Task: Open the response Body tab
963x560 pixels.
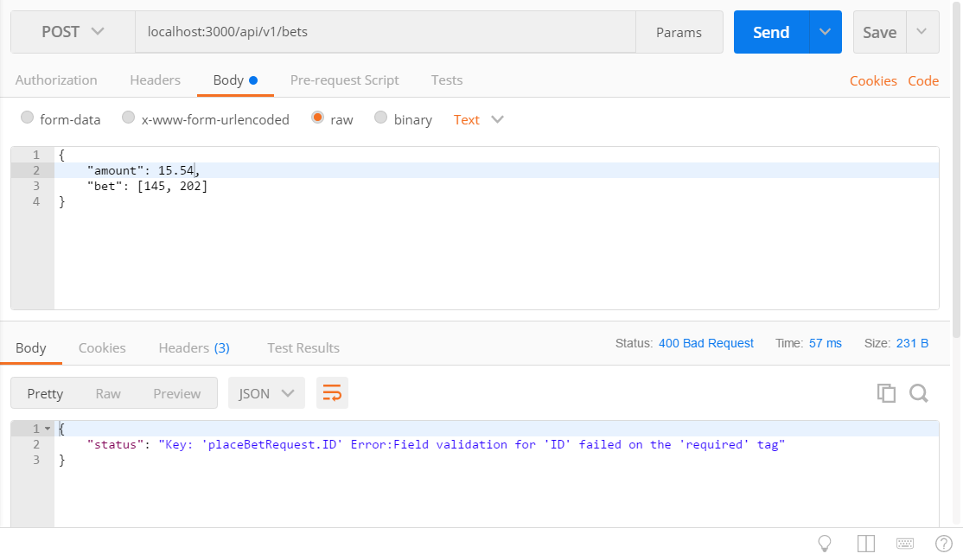Action: pos(31,348)
